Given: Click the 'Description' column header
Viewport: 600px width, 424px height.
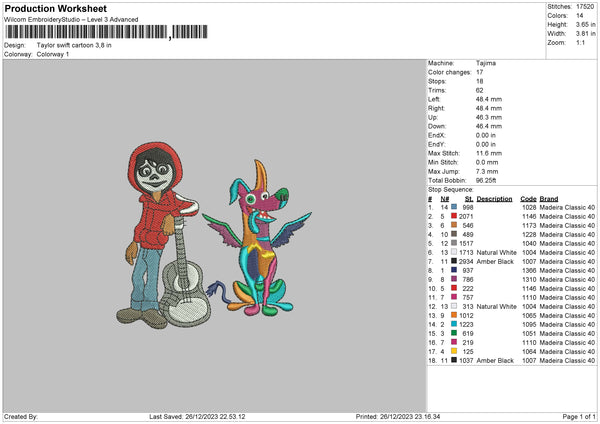Looking at the screenshot, I should [494, 199].
